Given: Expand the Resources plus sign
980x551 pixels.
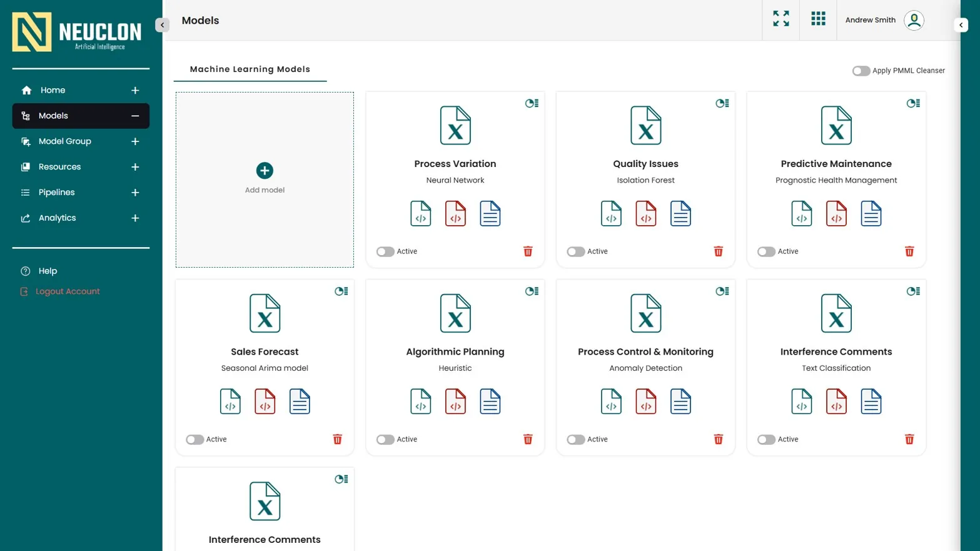Looking at the screenshot, I should click(135, 167).
